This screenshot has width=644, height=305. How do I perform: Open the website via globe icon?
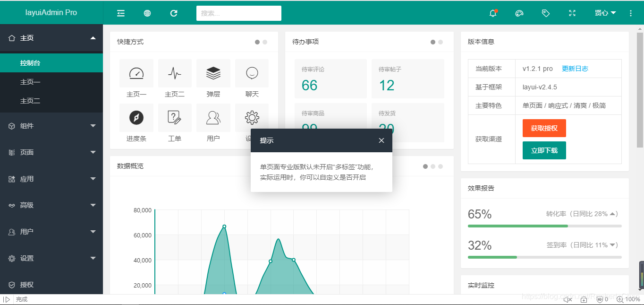147,13
